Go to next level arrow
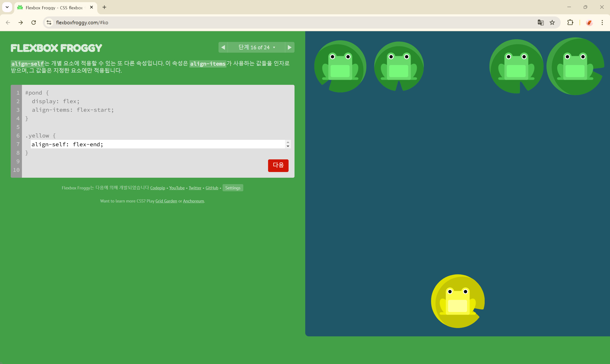The image size is (610, 364). click(x=290, y=47)
